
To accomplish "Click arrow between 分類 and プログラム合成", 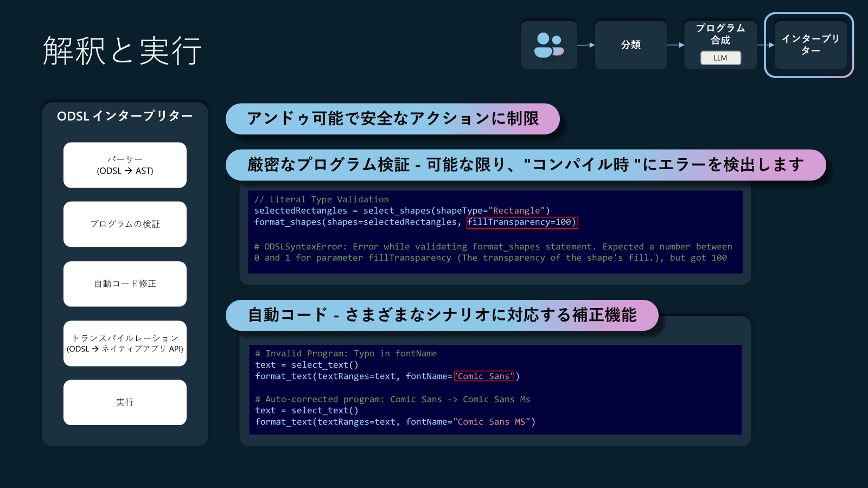I will [675, 45].
